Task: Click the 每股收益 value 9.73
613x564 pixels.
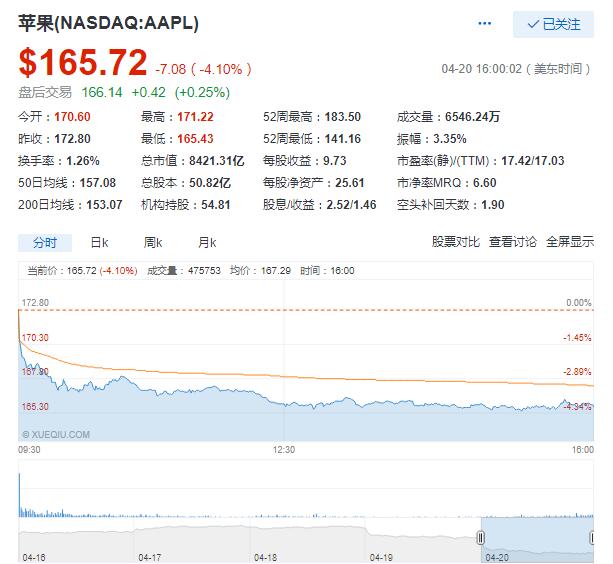Action: [x=334, y=161]
